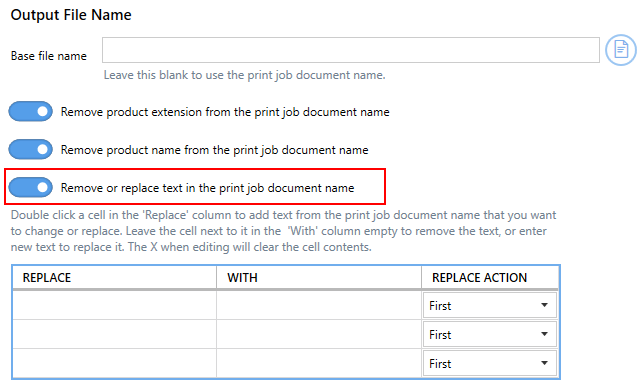The height and width of the screenshot is (390, 644).
Task: Open the second row Replace Action dropdown
Action: pyautogui.click(x=490, y=335)
